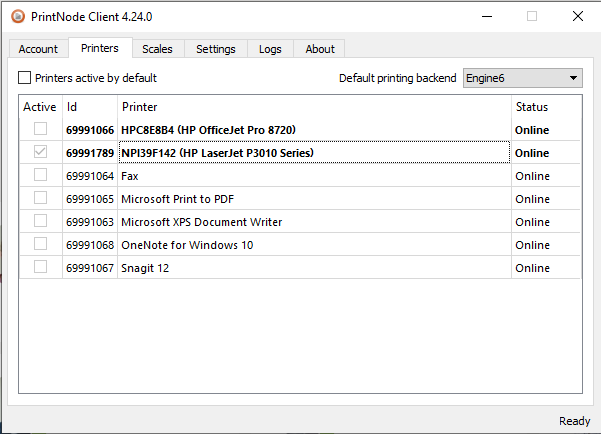The image size is (601, 434).
Task: Close the PrintNode Client window
Action: (578, 16)
